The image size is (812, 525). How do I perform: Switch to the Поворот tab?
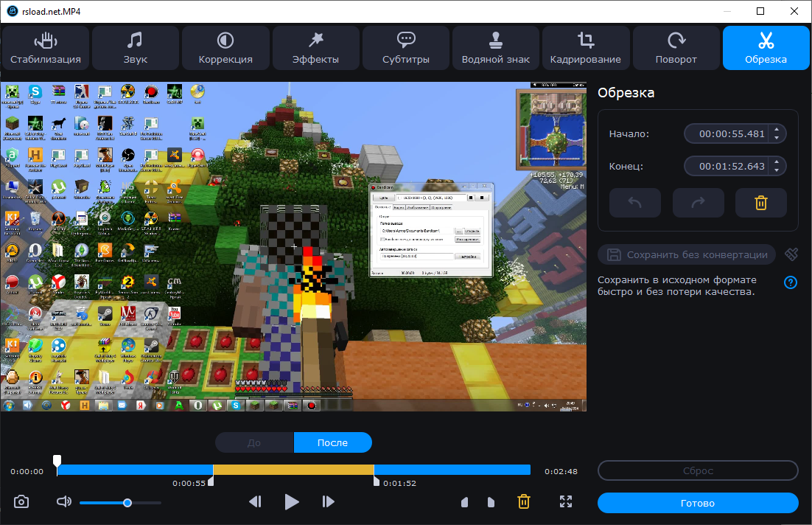(676, 48)
